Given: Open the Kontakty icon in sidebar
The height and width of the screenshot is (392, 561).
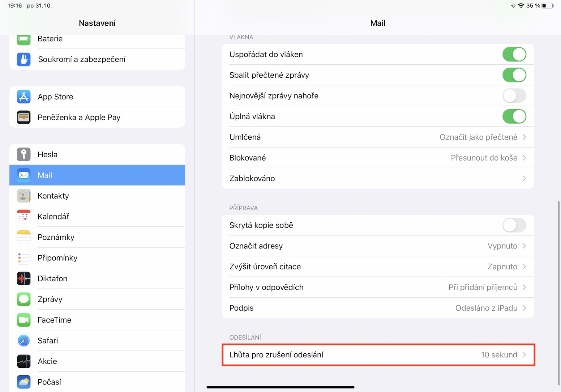Looking at the screenshot, I should [24, 196].
